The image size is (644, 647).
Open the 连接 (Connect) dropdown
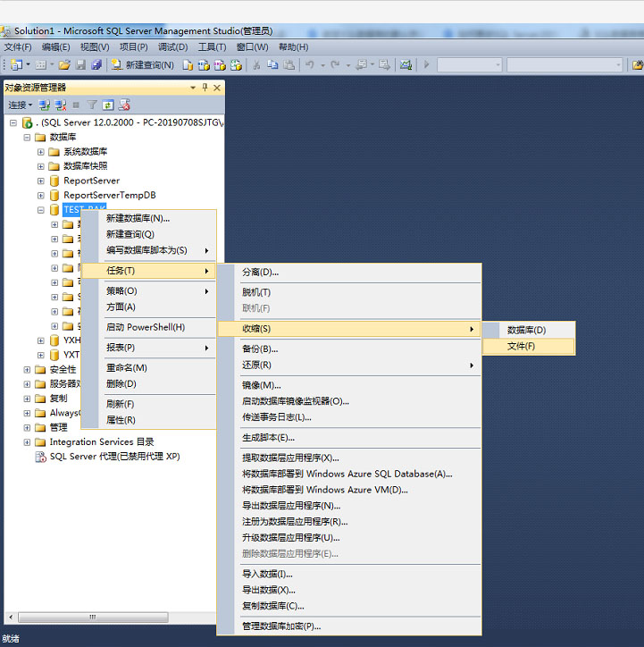(x=20, y=105)
